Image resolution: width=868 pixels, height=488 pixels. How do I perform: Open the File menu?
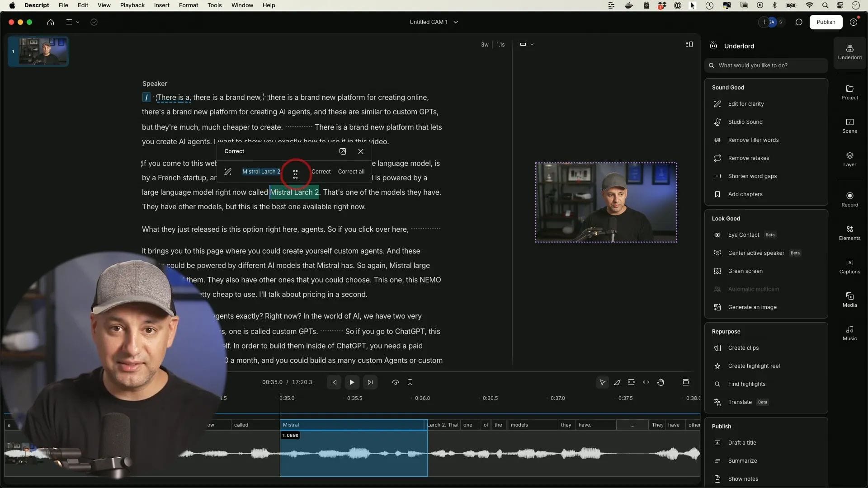pos(63,5)
